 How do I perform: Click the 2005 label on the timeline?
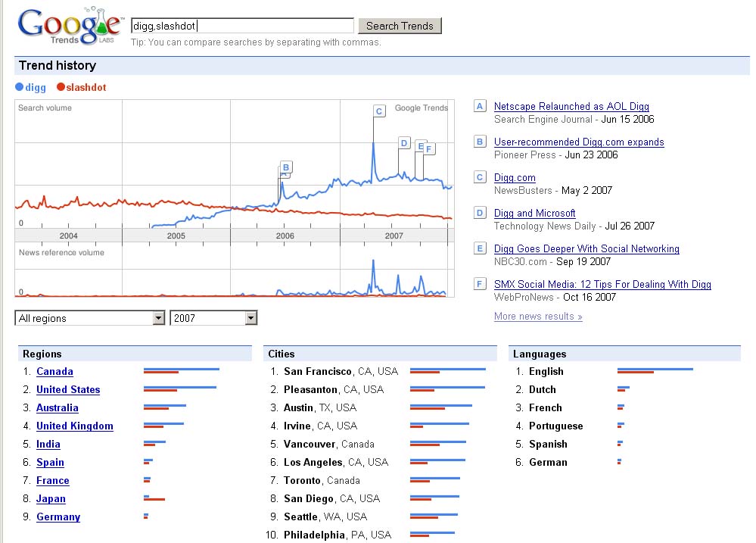[x=176, y=236]
